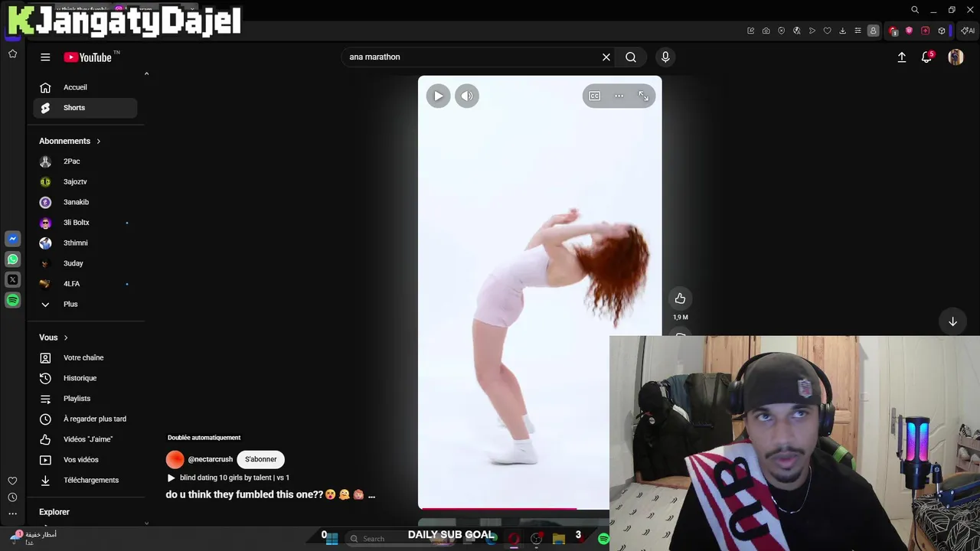Expand the Vous section chevron
The image size is (980, 551).
[66, 337]
